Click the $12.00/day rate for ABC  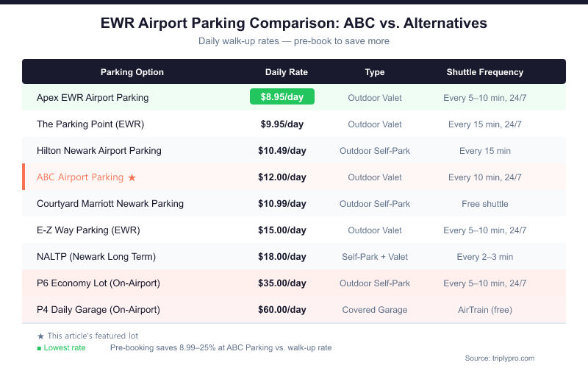(x=282, y=177)
